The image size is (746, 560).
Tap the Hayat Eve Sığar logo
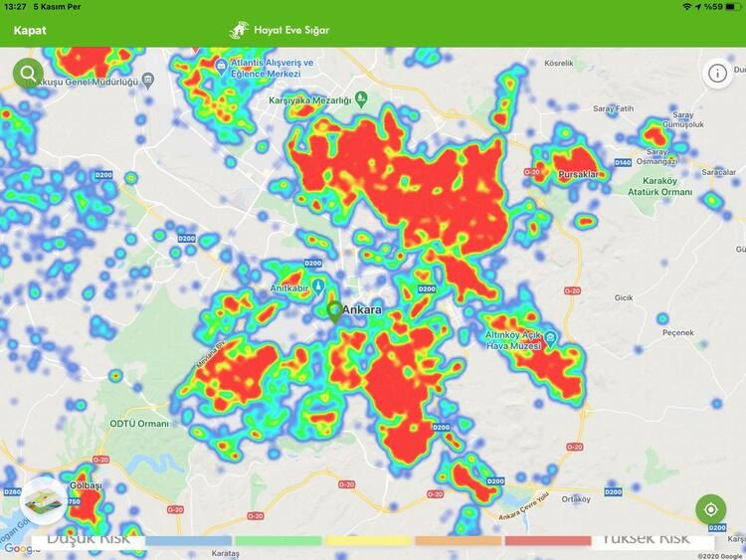(x=280, y=30)
